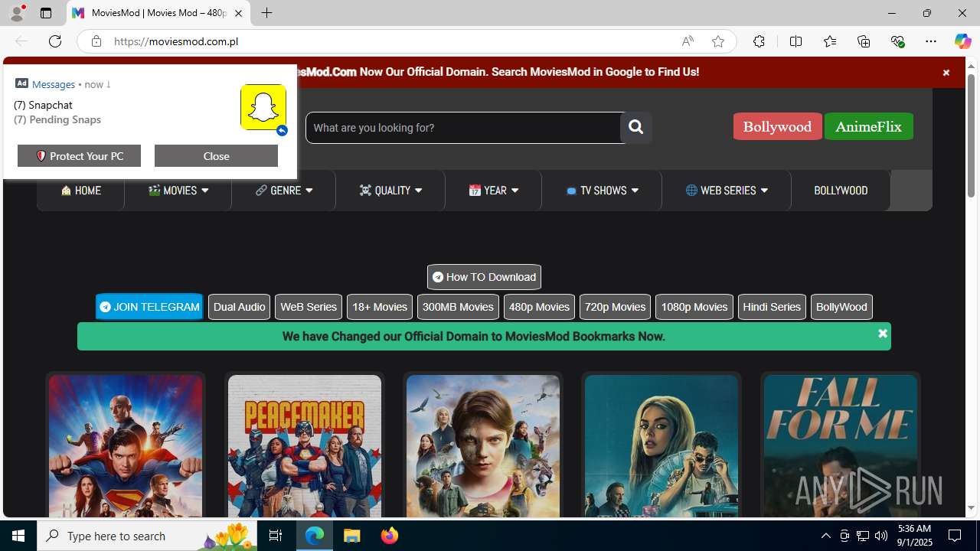Open Collections icon
The width and height of the screenshot is (980, 551).
(864, 41)
